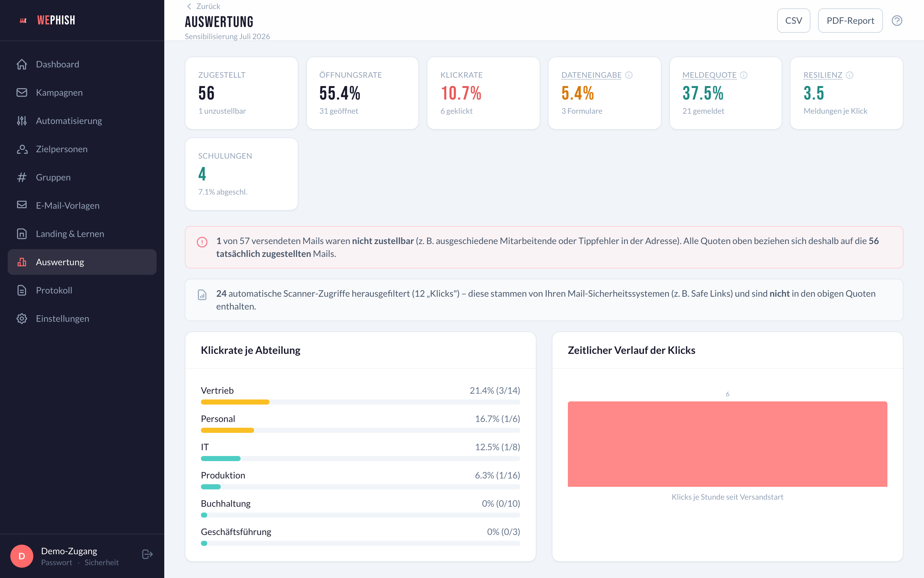This screenshot has height=578, width=924.
Task: Click the '6.3% (1/16)' Produktion value
Action: 498,475
